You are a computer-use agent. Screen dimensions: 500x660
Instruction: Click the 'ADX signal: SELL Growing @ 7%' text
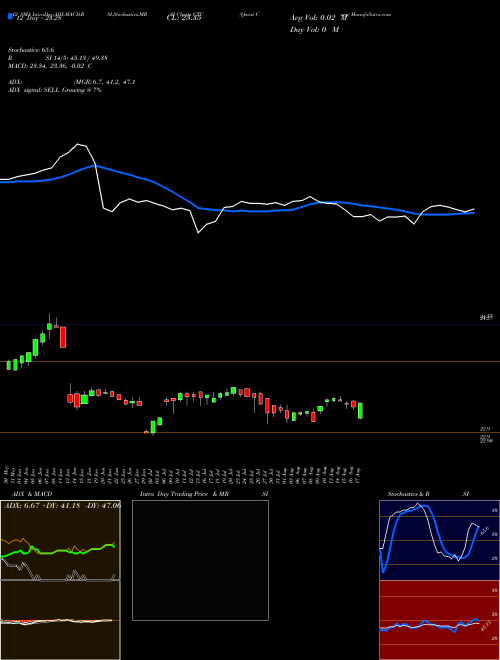tap(55, 90)
